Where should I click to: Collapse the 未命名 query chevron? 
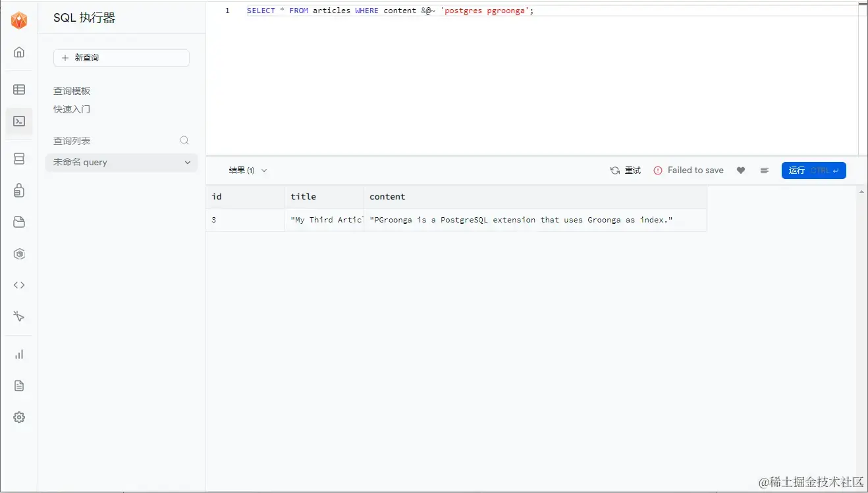click(187, 162)
